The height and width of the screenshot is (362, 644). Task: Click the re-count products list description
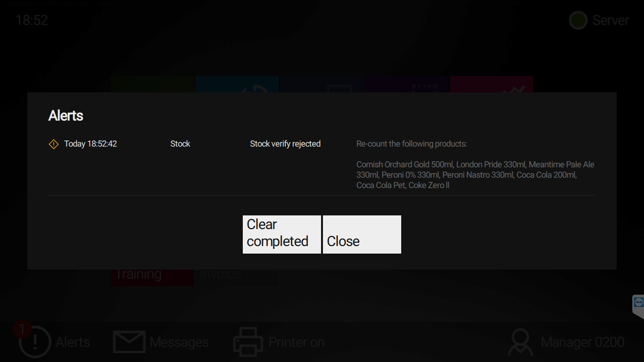click(475, 175)
